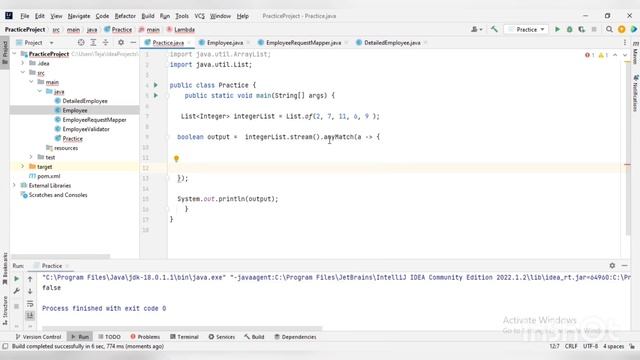Expand the target folder

23,167
